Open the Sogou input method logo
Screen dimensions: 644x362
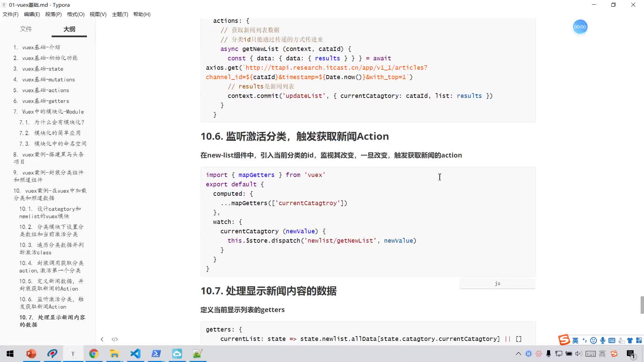click(564, 340)
